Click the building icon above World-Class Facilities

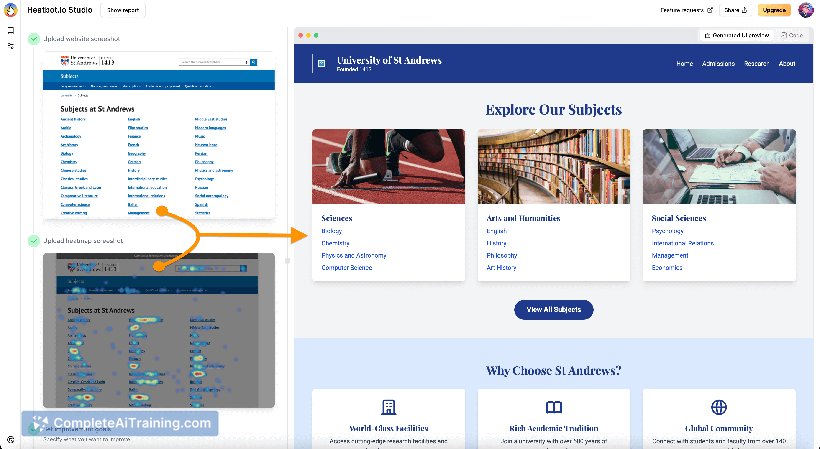389,407
